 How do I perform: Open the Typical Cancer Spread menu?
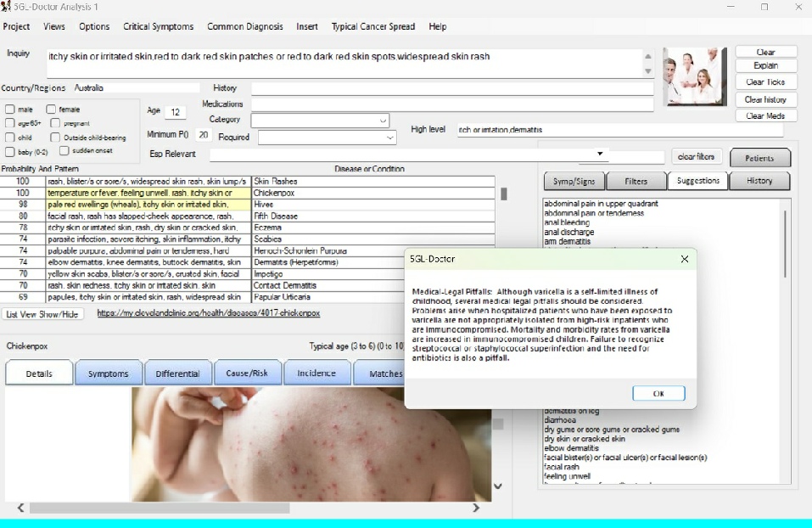tap(372, 26)
